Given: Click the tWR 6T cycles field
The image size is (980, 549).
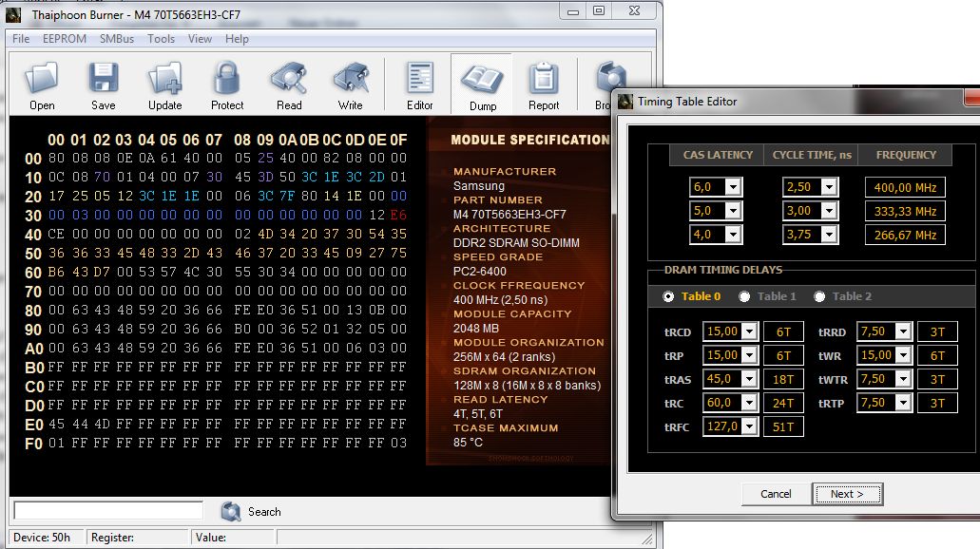Looking at the screenshot, I should tap(937, 355).
